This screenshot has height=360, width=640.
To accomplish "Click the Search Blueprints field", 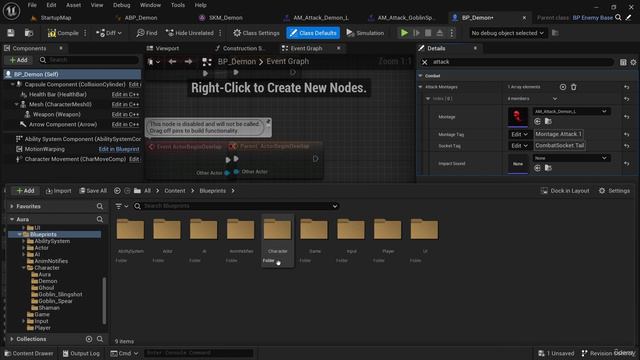I will coord(236,206).
